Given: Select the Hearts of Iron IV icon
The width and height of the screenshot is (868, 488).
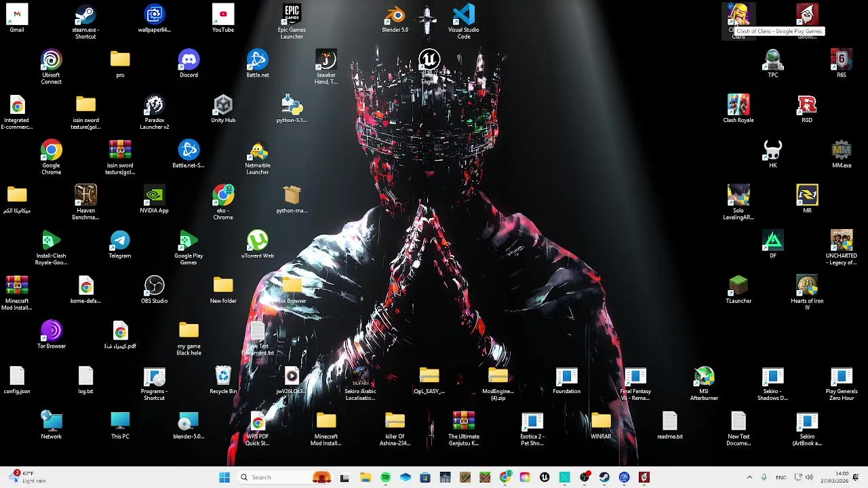Looking at the screenshot, I should (x=807, y=293).
